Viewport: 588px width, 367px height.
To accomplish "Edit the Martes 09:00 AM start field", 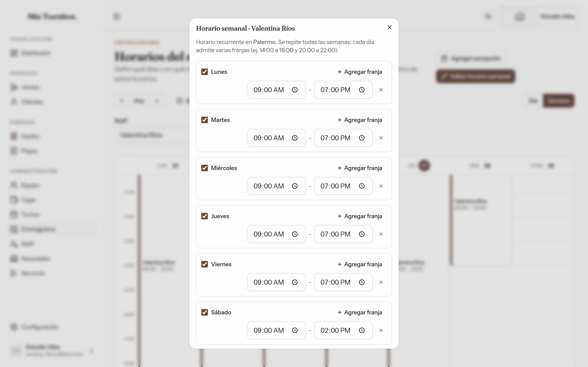I will [x=276, y=138].
